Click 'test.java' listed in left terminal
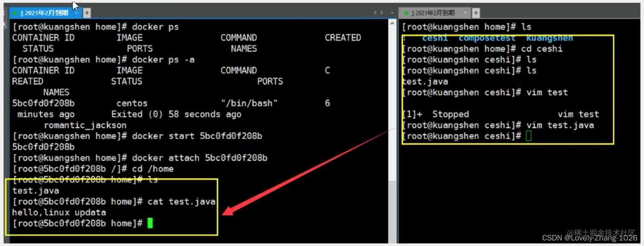Viewport: 644px width, 246px height. click(36, 191)
